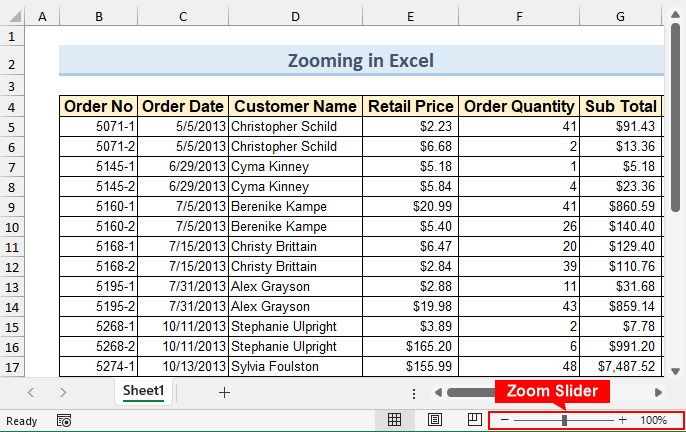The height and width of the screenshot is (432, 686).
Task: Select row 1 header
Action: 12,36
